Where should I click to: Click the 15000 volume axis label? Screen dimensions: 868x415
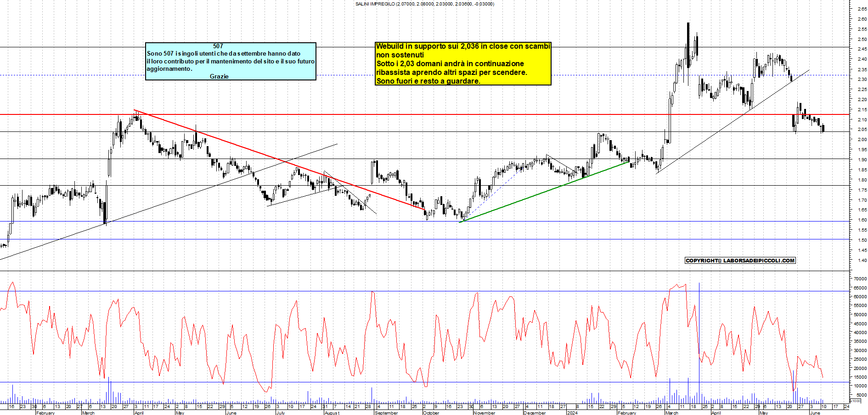pos(860,377)
